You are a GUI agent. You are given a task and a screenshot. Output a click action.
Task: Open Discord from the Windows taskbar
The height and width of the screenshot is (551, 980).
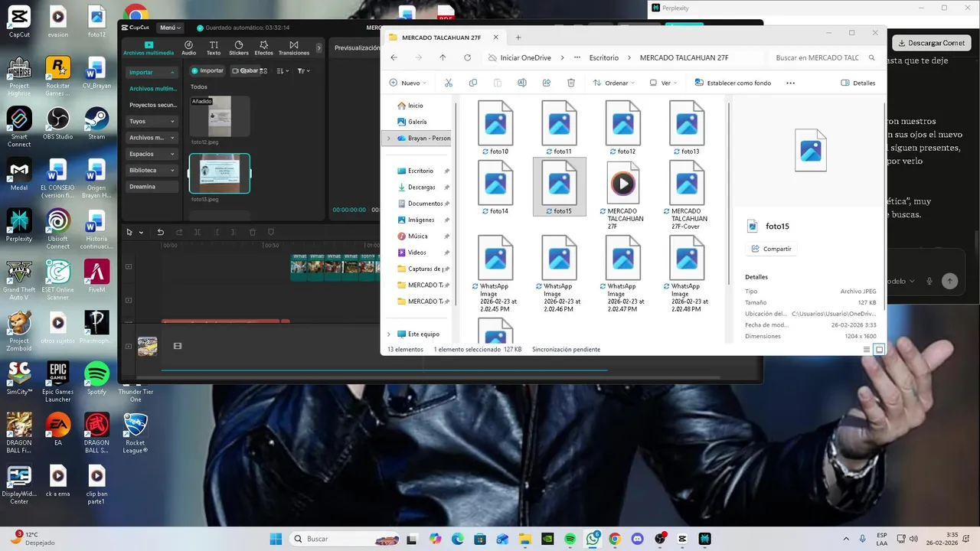[x=637, y=539]
